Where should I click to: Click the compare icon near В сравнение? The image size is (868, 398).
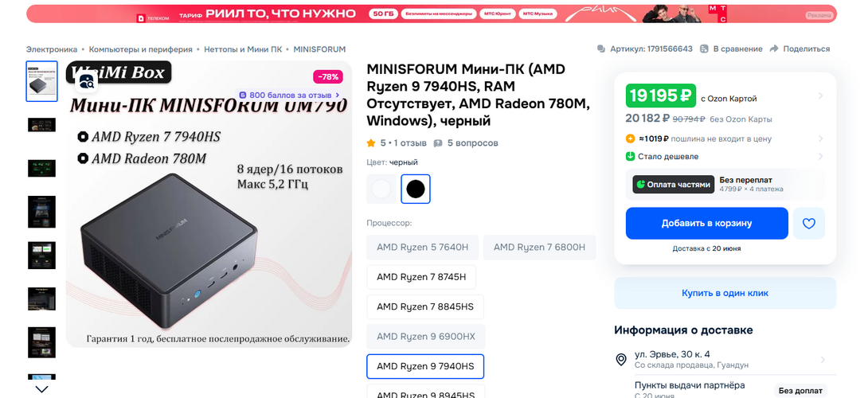coord(704,49)
